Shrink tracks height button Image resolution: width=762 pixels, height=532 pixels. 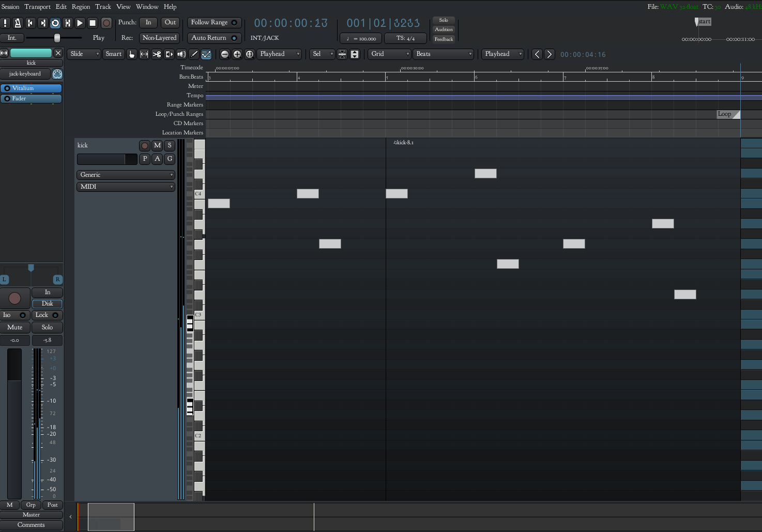342,54
